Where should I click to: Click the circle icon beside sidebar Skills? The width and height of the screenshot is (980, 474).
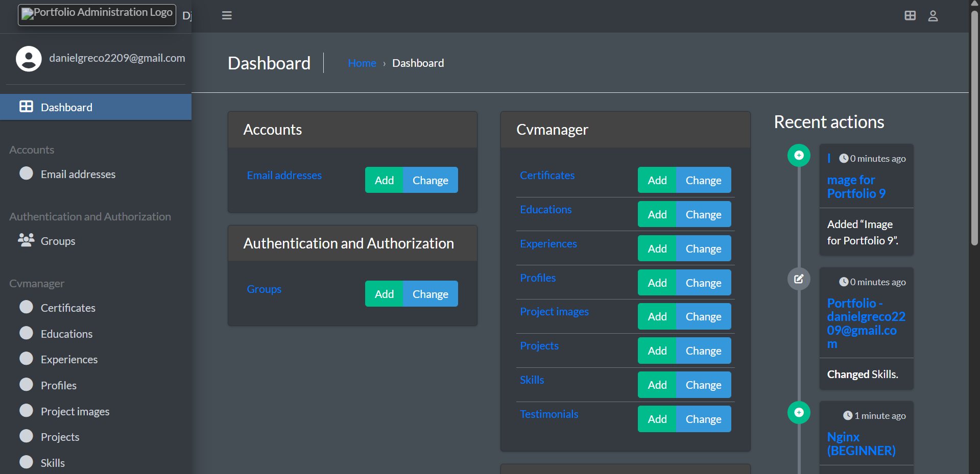point(26,462)
